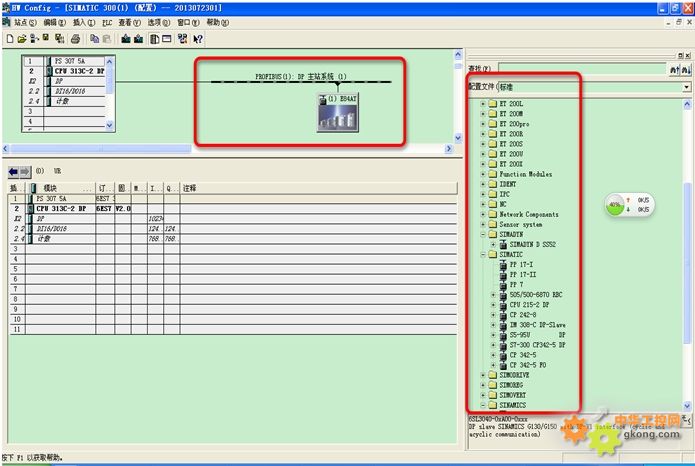This screenshot has width=695, height=466.
Task: Open the PLC menu
Action: [106, 22]
